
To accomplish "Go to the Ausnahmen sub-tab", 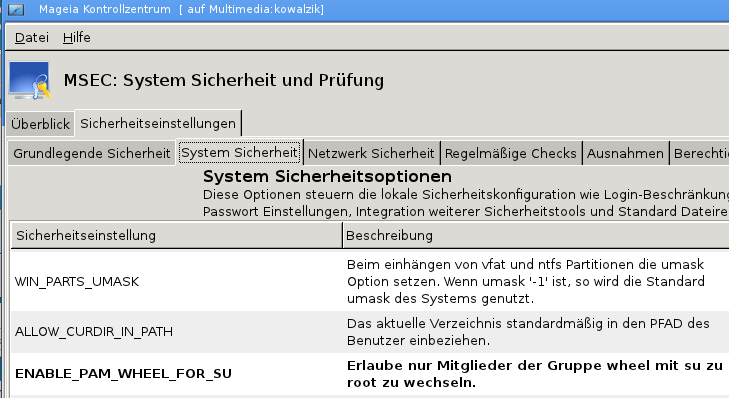I will pos(625,153).
